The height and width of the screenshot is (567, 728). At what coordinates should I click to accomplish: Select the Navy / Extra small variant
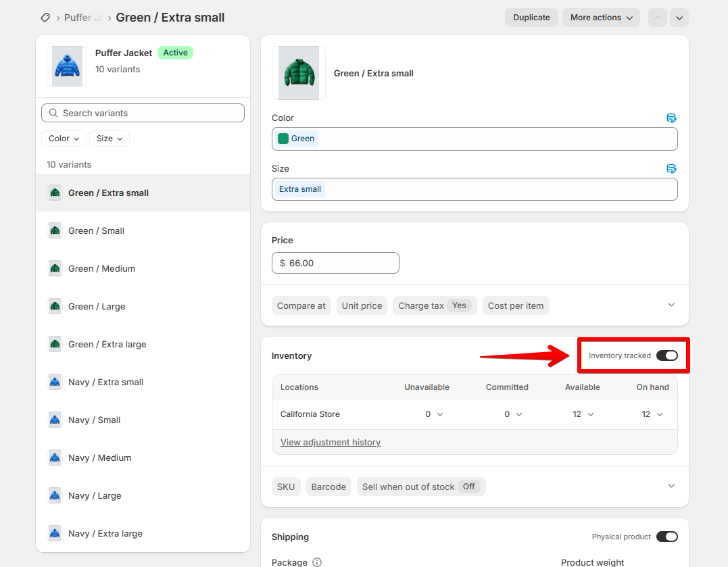[x=143, y=383]
